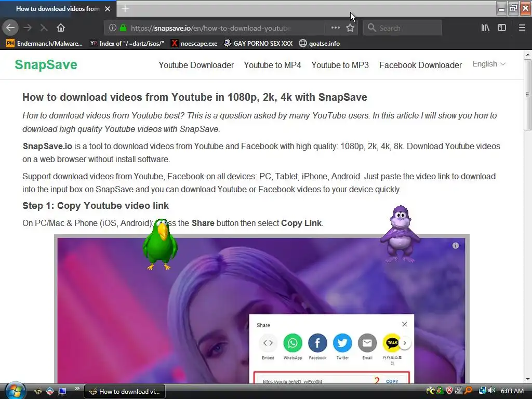Viewport: 532px width, 399px height.
Task: Open the volume speaker tray icon
Action: pos(491,391)
